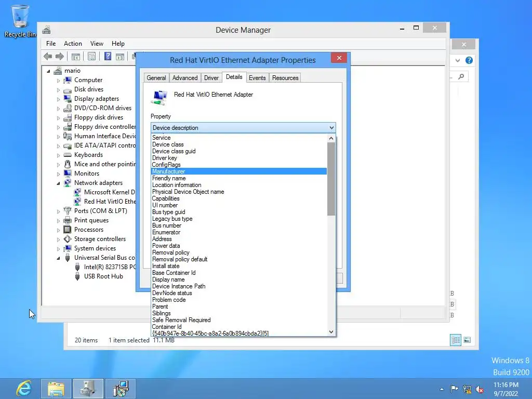Choose "Problem code" option
Image resolution: width=532 pixels, height=399 pixels.
[x=239, y=300]
